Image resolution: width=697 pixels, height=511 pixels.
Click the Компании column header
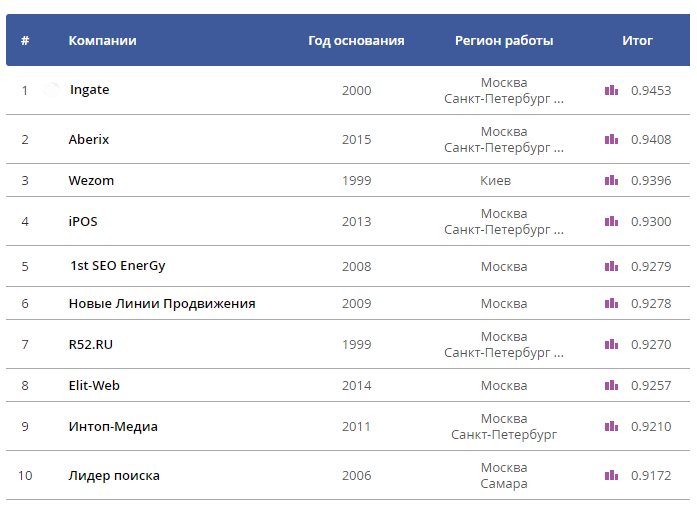click(102, 40)
